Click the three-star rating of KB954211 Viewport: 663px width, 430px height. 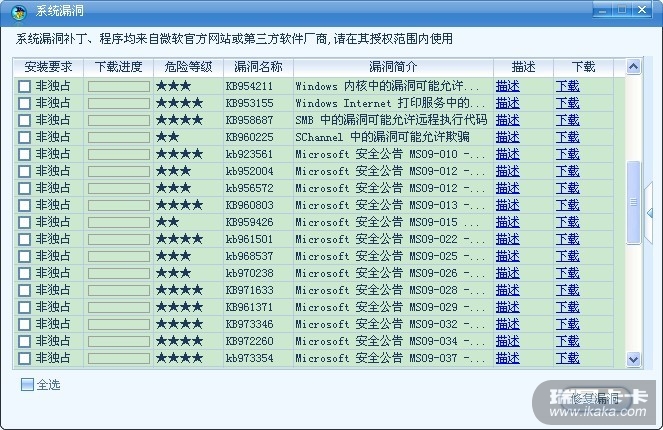[173, 86]
